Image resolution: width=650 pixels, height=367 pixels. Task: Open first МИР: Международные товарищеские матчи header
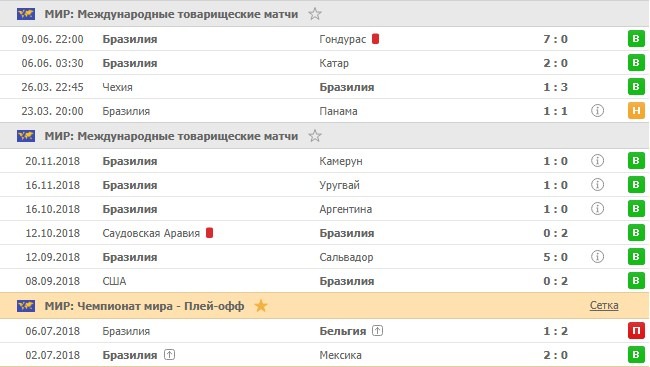coord(171,14)
